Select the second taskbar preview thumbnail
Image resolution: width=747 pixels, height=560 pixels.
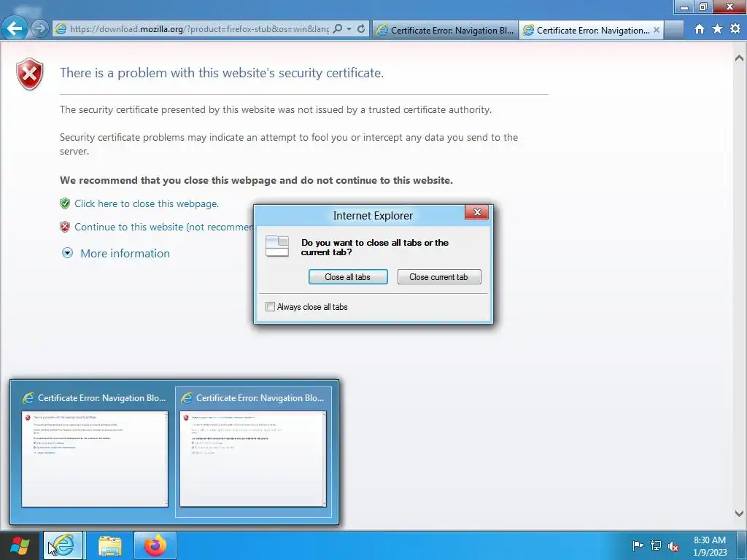pyautogui.click(x=253, y=451)
